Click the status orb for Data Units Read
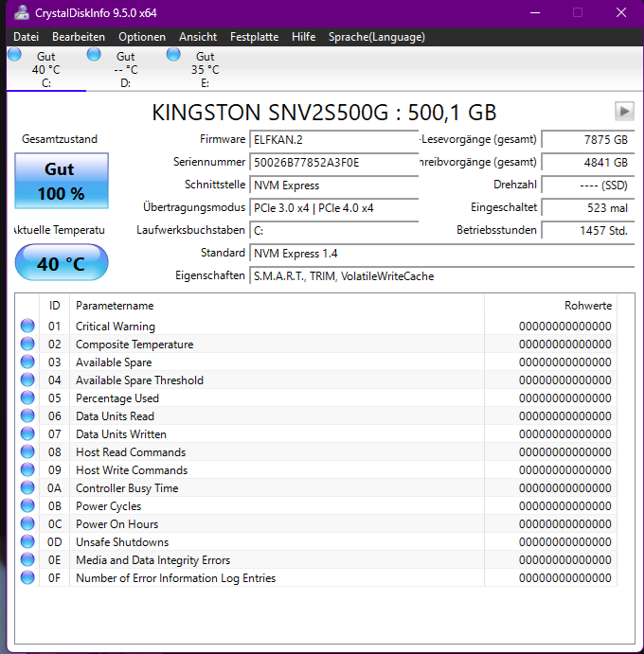644x654 pixels. [x=27, y=415]
